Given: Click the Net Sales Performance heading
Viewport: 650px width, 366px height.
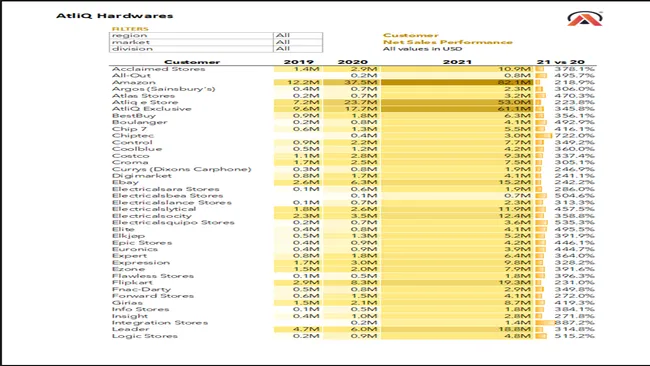Looking at the screenshot, I should pos(448,42).
